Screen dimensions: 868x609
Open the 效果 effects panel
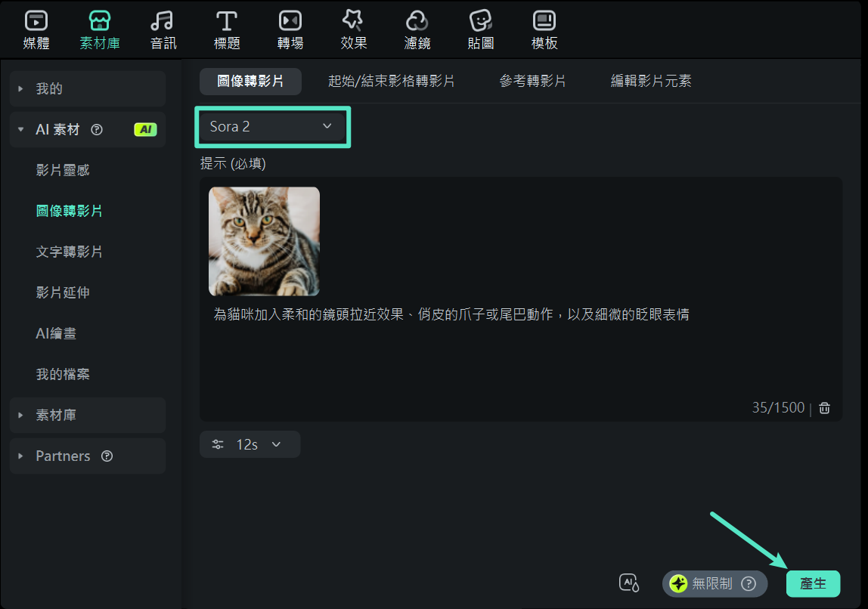[353, 29]
